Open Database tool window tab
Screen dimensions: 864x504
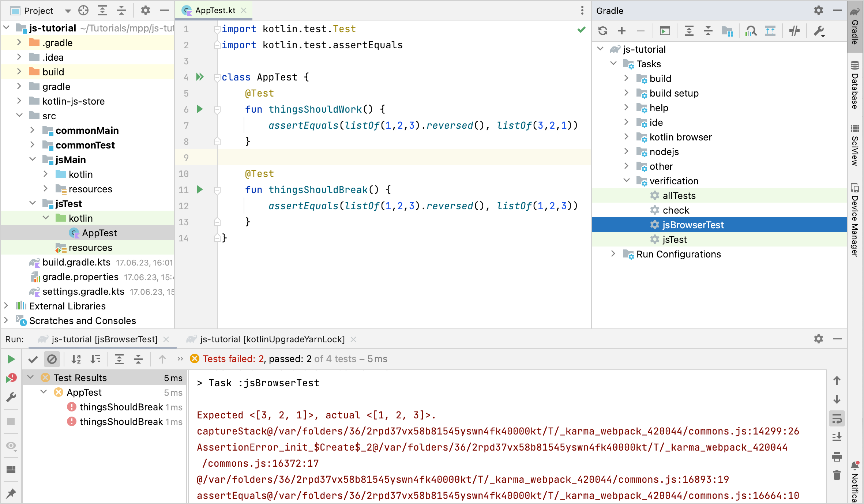pyautogui.click(x=855, y=86)
